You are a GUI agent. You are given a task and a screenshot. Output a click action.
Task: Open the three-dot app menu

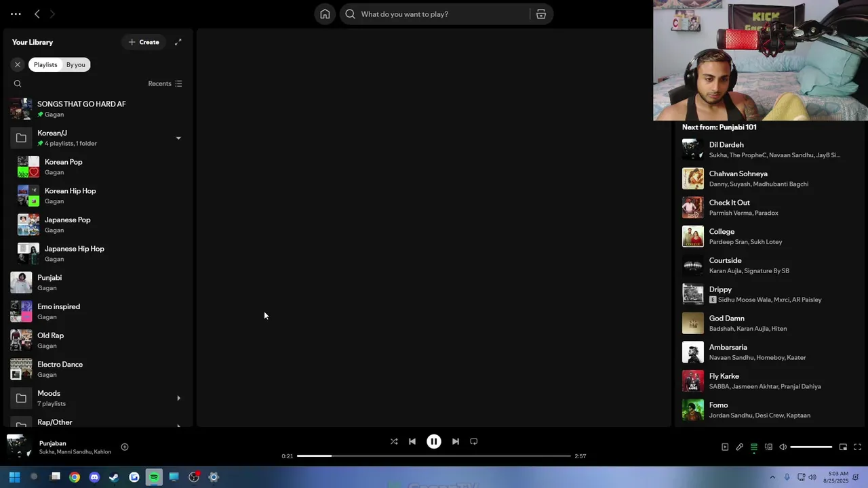tap(16, 14)
